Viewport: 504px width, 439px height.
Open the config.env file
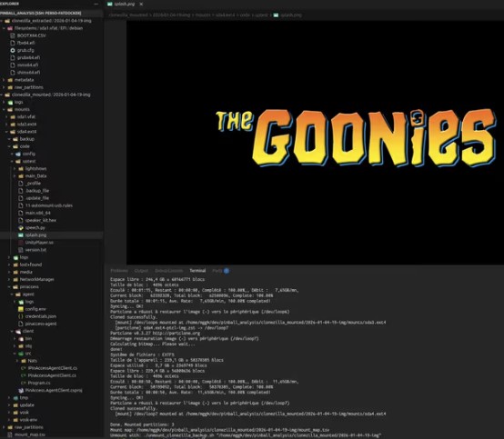pyautogui.click(x=35, y=309)
